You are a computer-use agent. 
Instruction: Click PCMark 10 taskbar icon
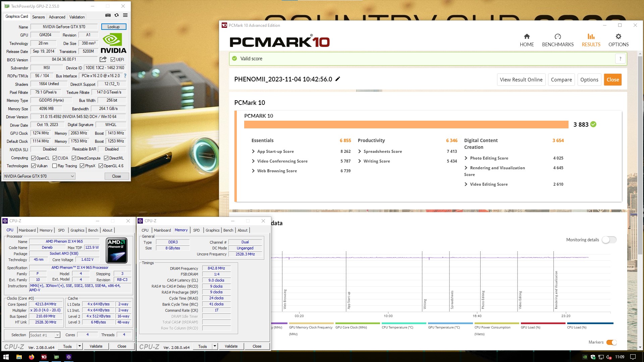(x=44, y=357)
